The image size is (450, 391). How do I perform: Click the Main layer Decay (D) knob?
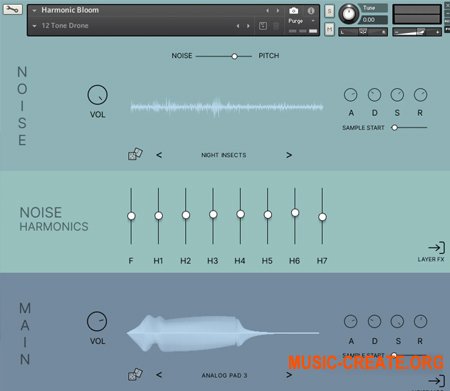(374, 322)
